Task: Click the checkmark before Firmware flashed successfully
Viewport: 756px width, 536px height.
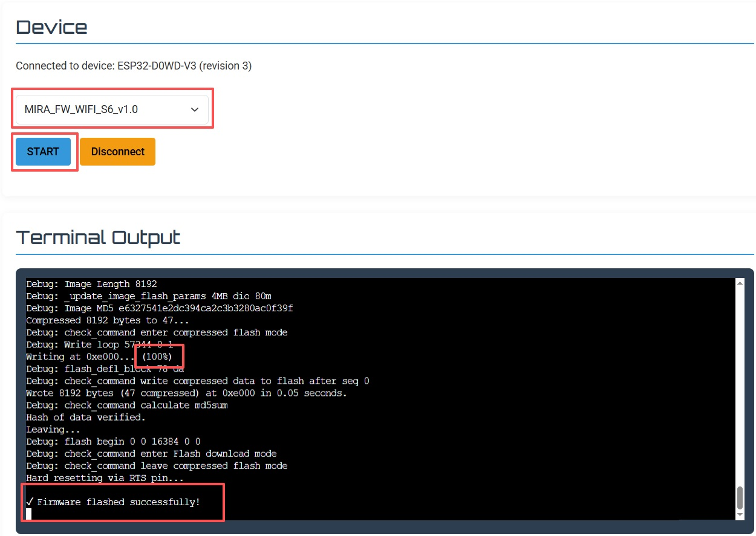Action: [x=30, y=502]
